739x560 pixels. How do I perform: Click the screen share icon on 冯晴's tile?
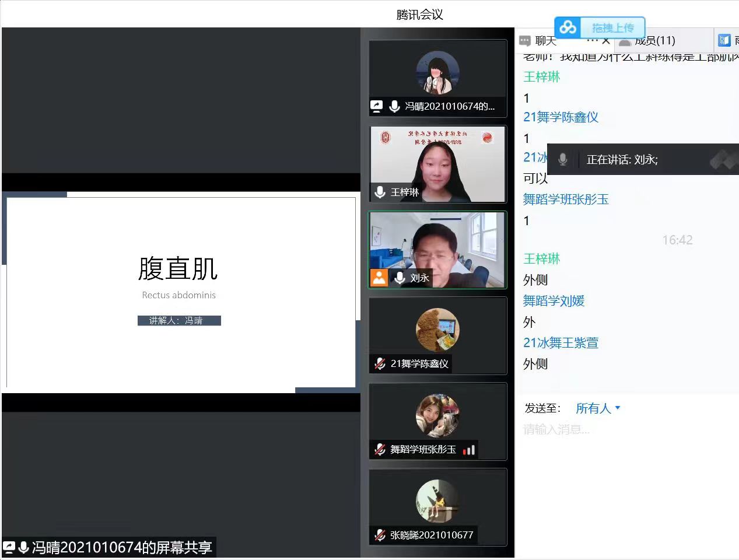[377, 106]
